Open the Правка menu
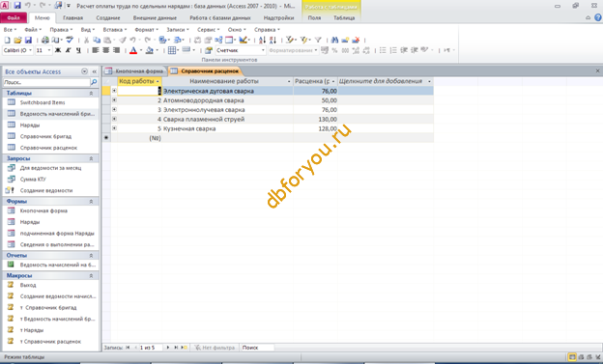603x364 pixels. (x=61, y=30)
